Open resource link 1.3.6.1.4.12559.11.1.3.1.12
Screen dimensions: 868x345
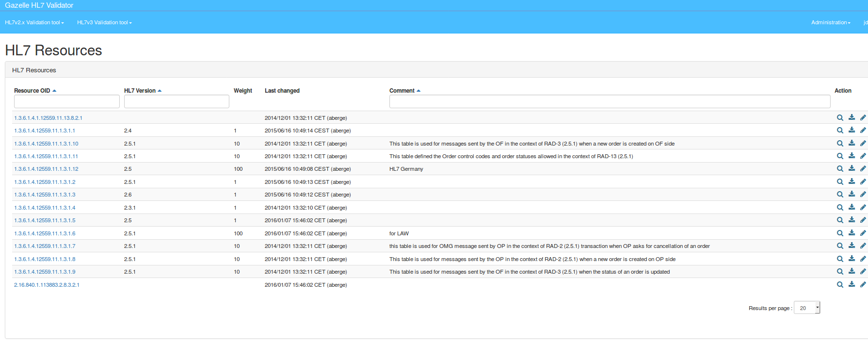(46, 169)
